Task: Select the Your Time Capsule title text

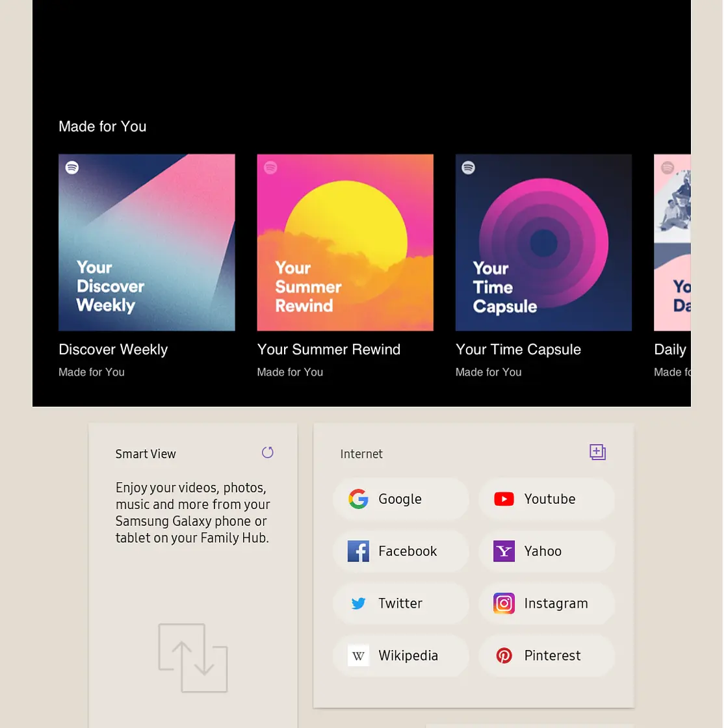Action: 518,350
